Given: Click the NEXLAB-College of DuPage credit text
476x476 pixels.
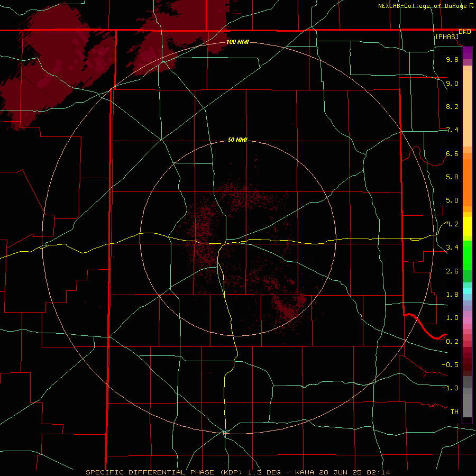Looking at the screenshot, I should pos(422,6).
